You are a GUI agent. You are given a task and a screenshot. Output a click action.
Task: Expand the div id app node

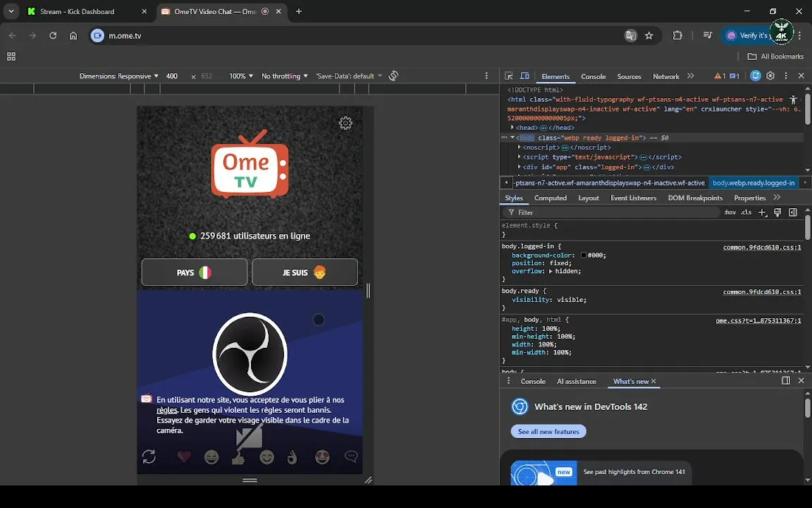(x=519, y=167)
